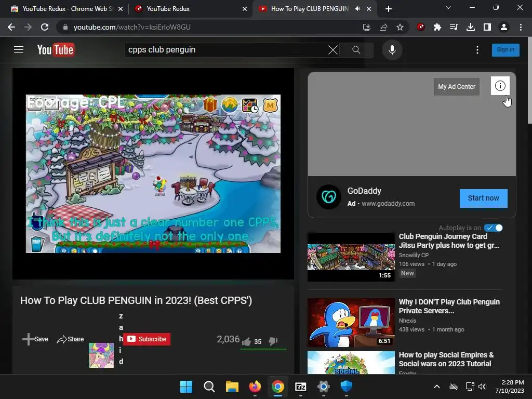This screenshot has height=399, width=532.
Task: Go back in Chrome
Action: tap(11, 27)
